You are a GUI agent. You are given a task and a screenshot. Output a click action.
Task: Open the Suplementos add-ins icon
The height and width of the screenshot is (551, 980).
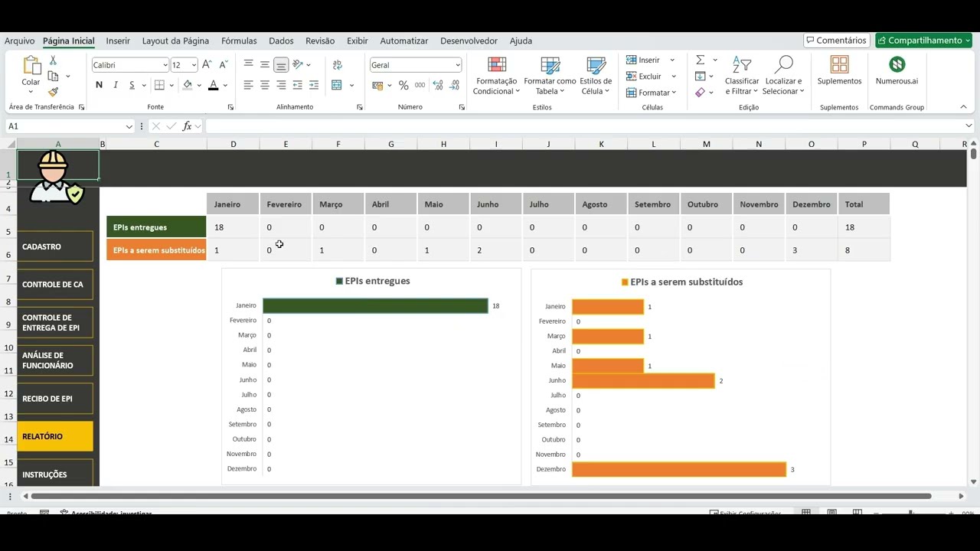[839, 70]
